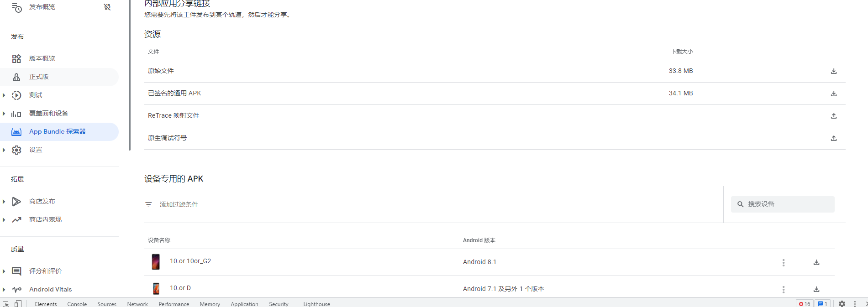
Task: Go to 正式版 in the sidebar
Action: (x=39, y=77)
